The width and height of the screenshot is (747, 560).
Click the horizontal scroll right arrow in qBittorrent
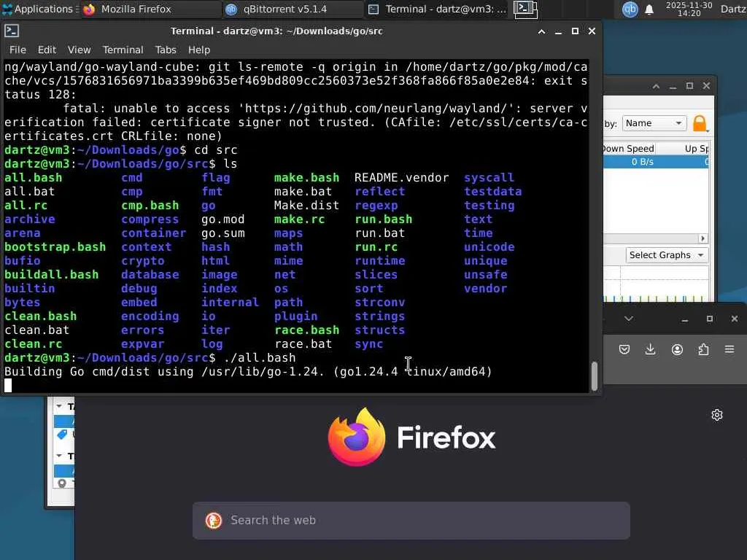[703, 238]
